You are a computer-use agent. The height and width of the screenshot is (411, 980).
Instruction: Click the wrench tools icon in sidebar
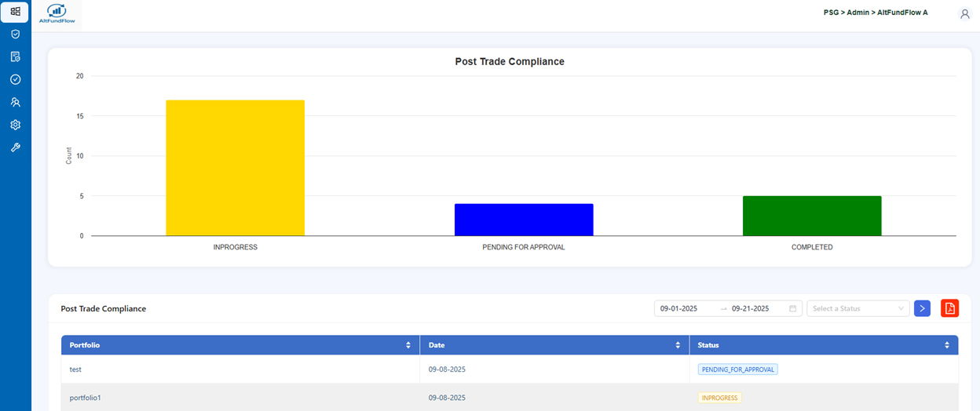(x=15, y=147)
